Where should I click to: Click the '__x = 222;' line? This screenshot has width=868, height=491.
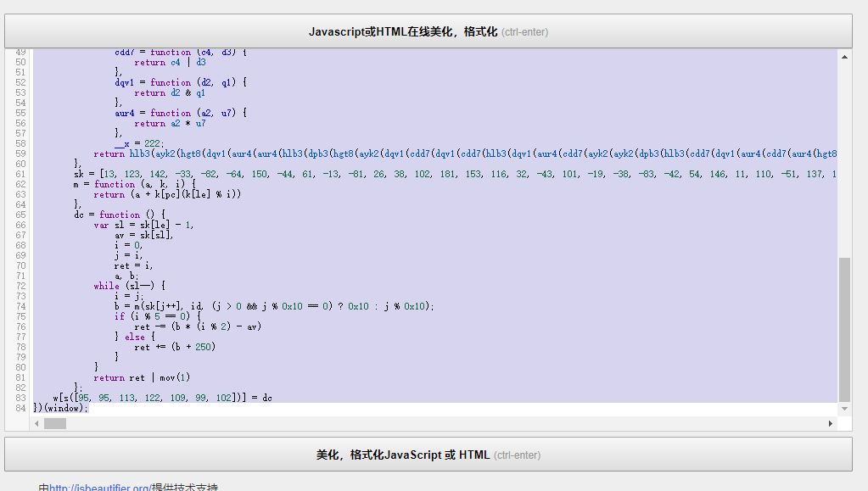[x=139, y=143]
